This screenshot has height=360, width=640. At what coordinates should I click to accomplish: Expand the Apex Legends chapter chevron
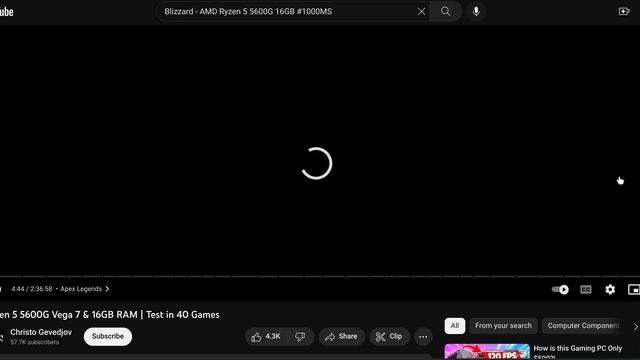107,289
